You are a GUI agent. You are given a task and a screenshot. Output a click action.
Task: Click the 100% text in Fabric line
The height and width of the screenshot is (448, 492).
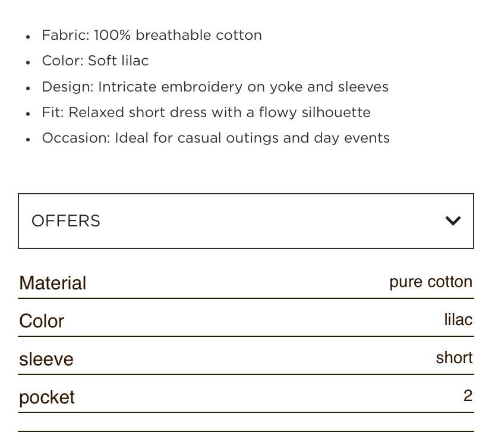[112, 35]
